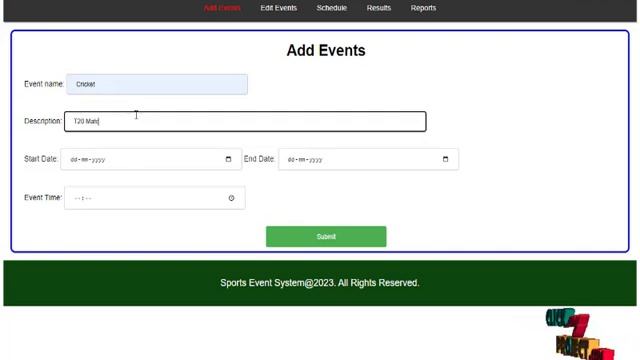Open the Event Time clock picker icon

tap(231, 198)
